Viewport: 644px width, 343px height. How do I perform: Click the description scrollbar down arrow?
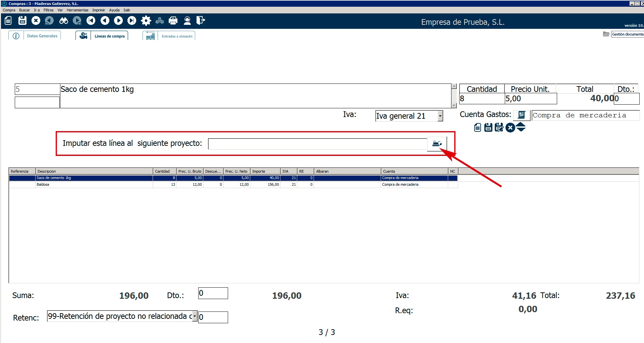[x=454, y=106]
